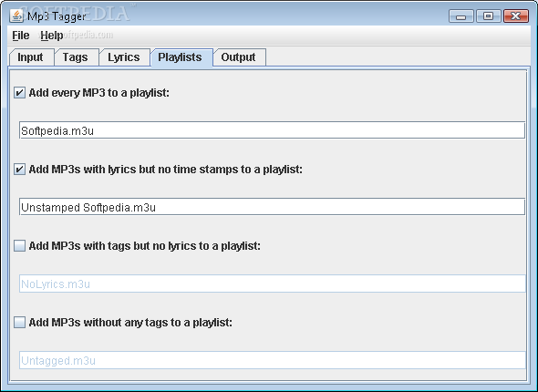Screen dimensions: 538x392
Task: Enable Add MP3s with tags but no lyrics
Action: click(19, 245)
